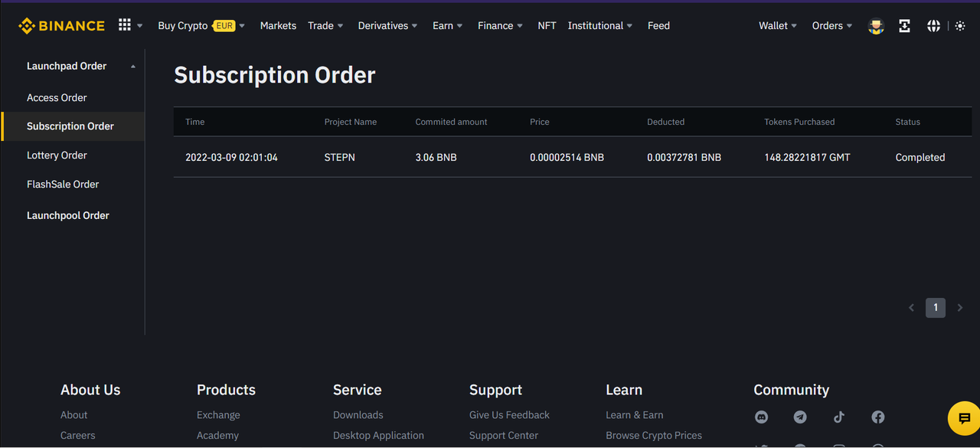Open the Wallet dropdown

click(x=778, y=26)
